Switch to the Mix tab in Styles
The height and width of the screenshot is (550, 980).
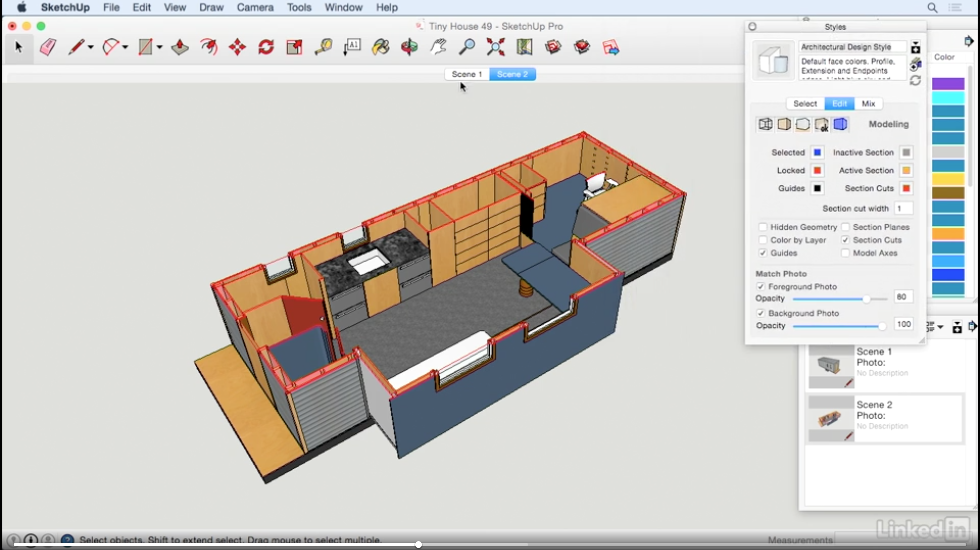point(868,103)
